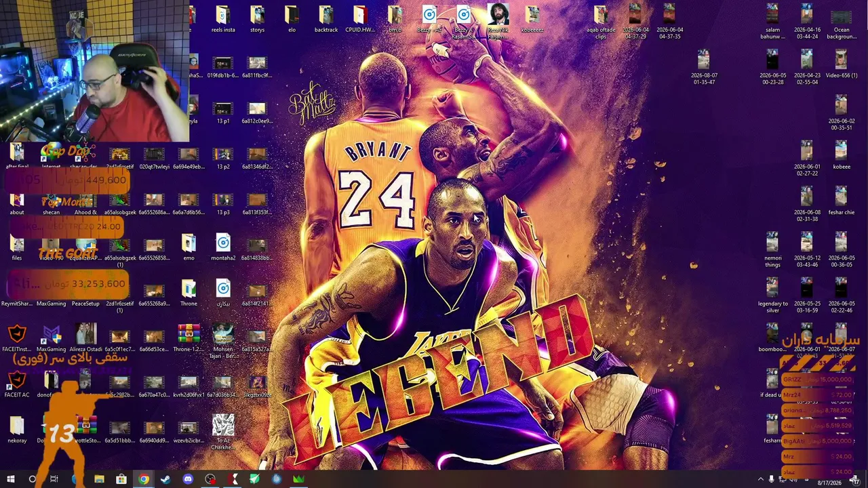Screen dimensions: 868x488
Task: Show hidden system tray icons
Action: pos(760,480)
